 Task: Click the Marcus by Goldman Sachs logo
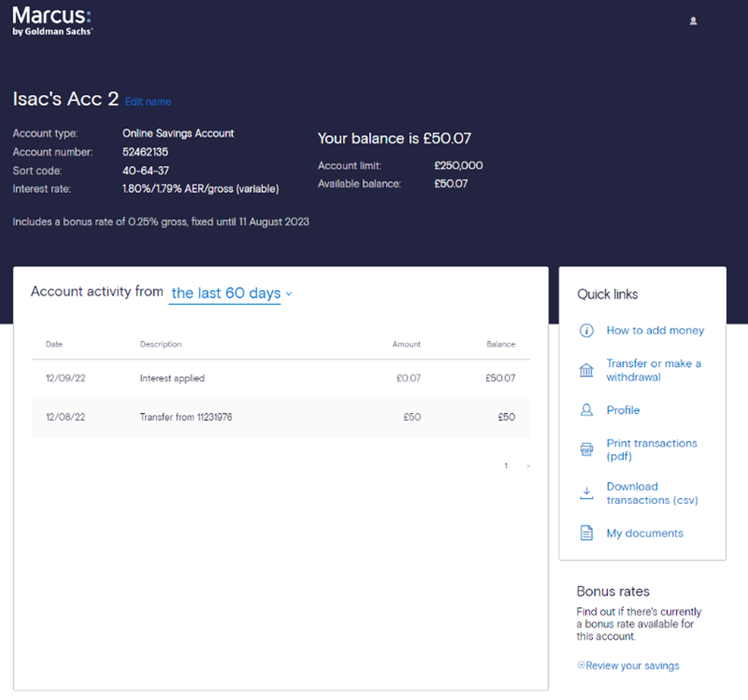(x=53, y=21)
